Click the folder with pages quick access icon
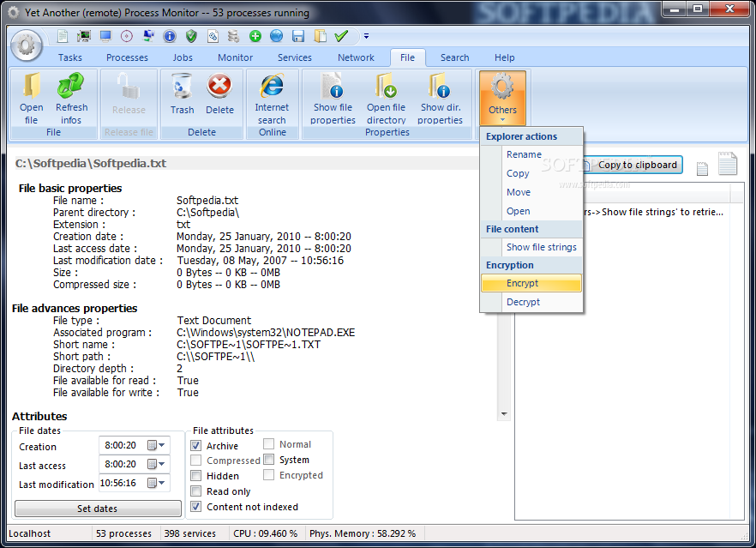The height and width of the screenshot is (548, 756). pyautogui.click(x=320, y=36)
